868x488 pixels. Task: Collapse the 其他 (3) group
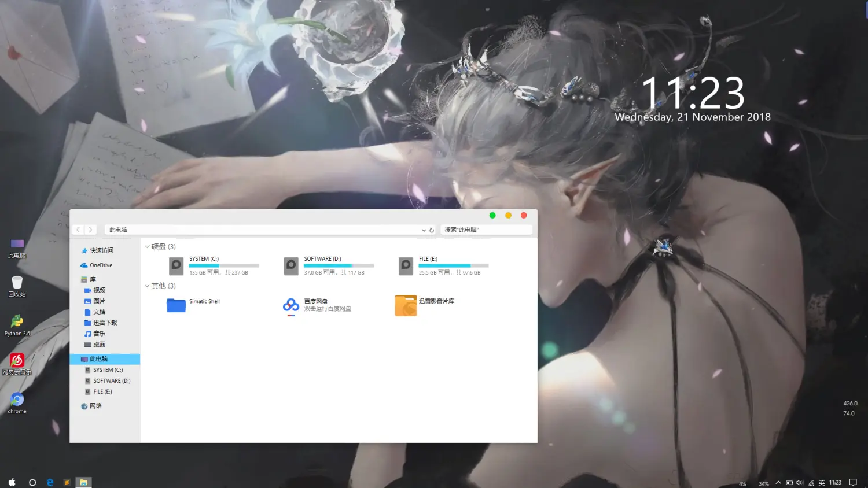point(147,286)
